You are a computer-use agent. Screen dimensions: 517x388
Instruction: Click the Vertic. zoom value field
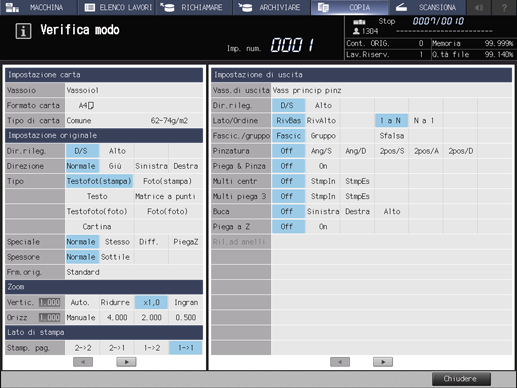pos(49,302)
